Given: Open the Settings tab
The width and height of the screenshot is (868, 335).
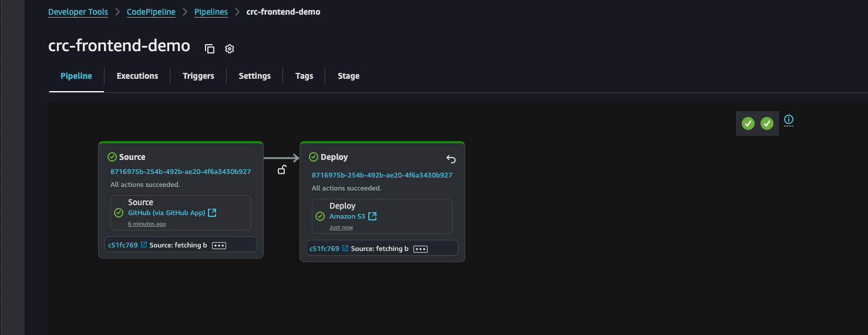Looking at the screenshot, I should 254,76.
